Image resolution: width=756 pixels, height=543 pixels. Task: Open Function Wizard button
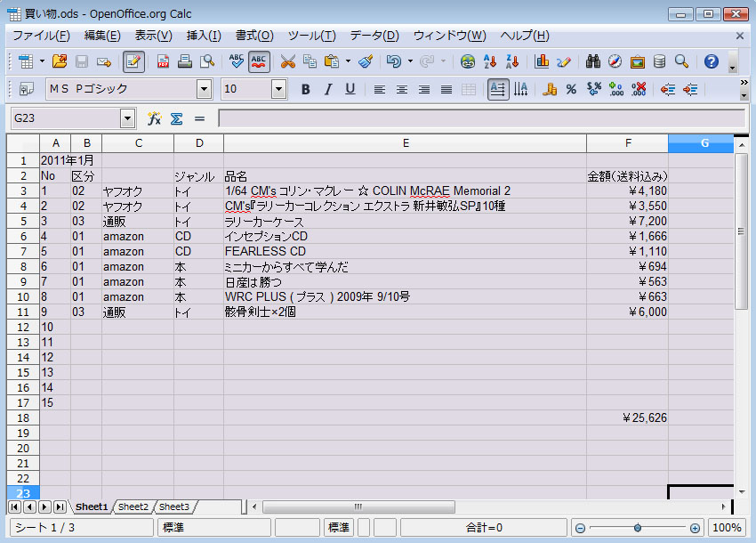pos(154,118)
